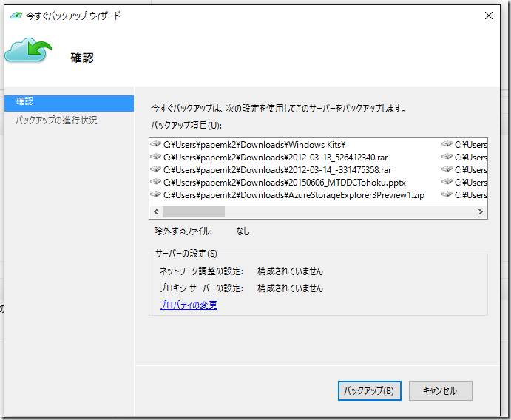The height and width of the screenshot is (420, 511).
Task: Click the ネットワーク調整の設定 label
Action: tap(201, 271)
